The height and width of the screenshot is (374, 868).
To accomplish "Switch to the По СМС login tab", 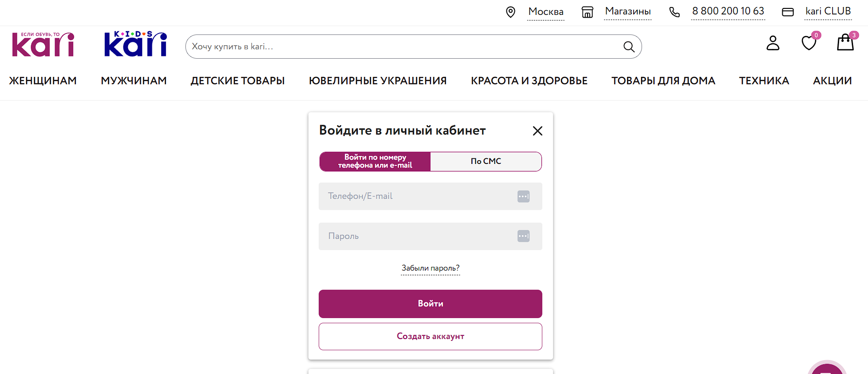I will tap(485, 162).
